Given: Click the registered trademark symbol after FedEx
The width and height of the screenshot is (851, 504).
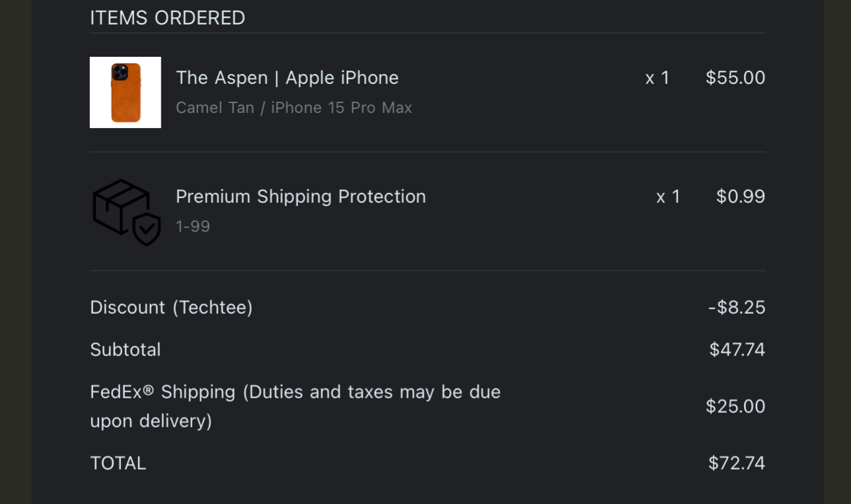Looking at the screenshot, I should (149, 391).
